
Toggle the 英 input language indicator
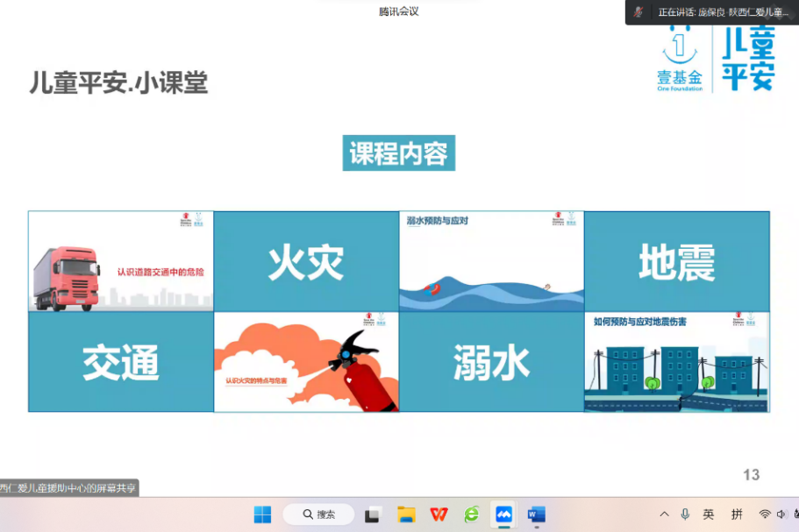pos(709,514)
